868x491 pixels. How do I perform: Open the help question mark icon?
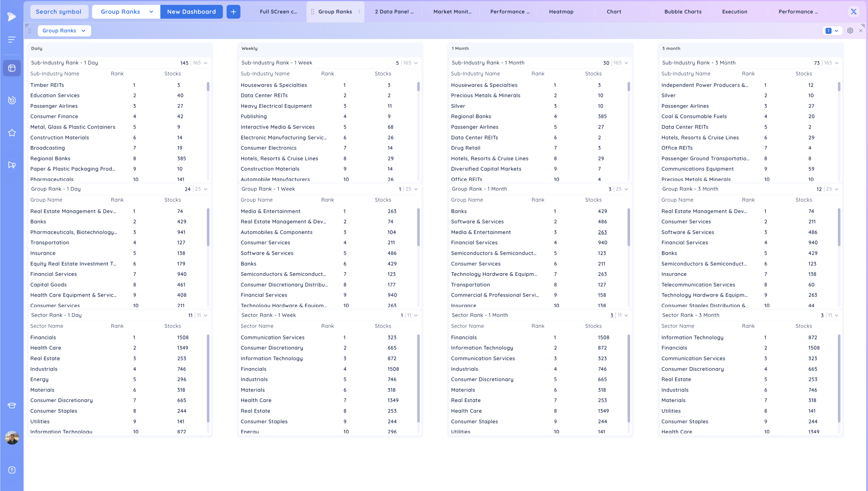[x=12, y=470]
